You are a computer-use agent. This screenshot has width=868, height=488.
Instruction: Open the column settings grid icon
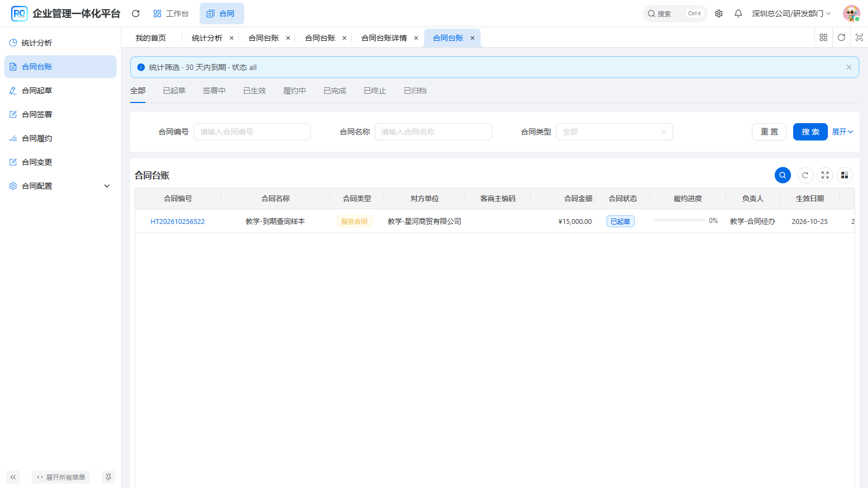coord(845,175)
